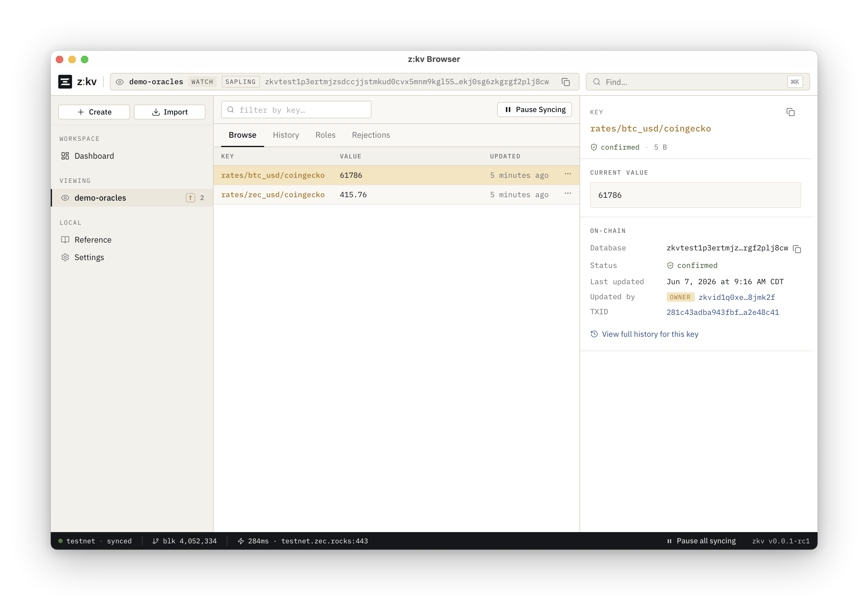Click the history clock icon
868x600 pixels.
point(594,334)
